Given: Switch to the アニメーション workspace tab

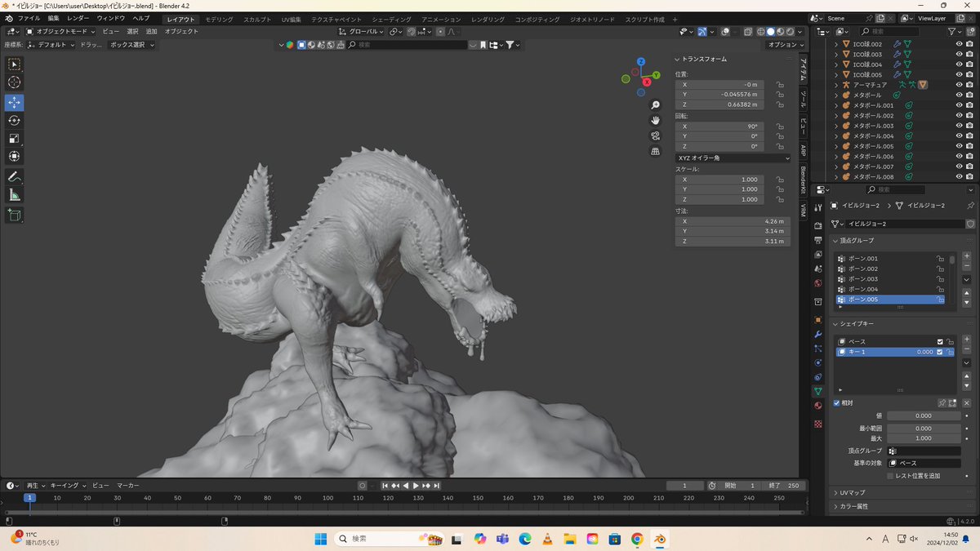Looking at the screenshot, I should [442, 19].
